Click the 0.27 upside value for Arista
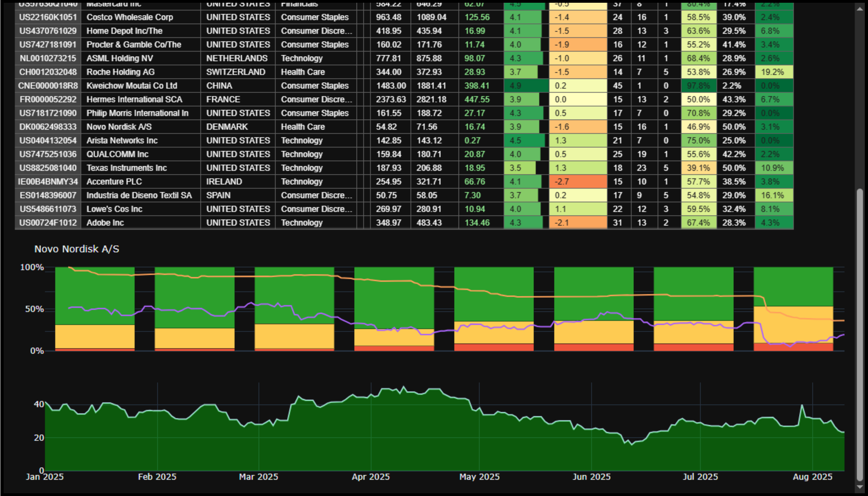The image size is (868, 496). [x=481, y=141]
